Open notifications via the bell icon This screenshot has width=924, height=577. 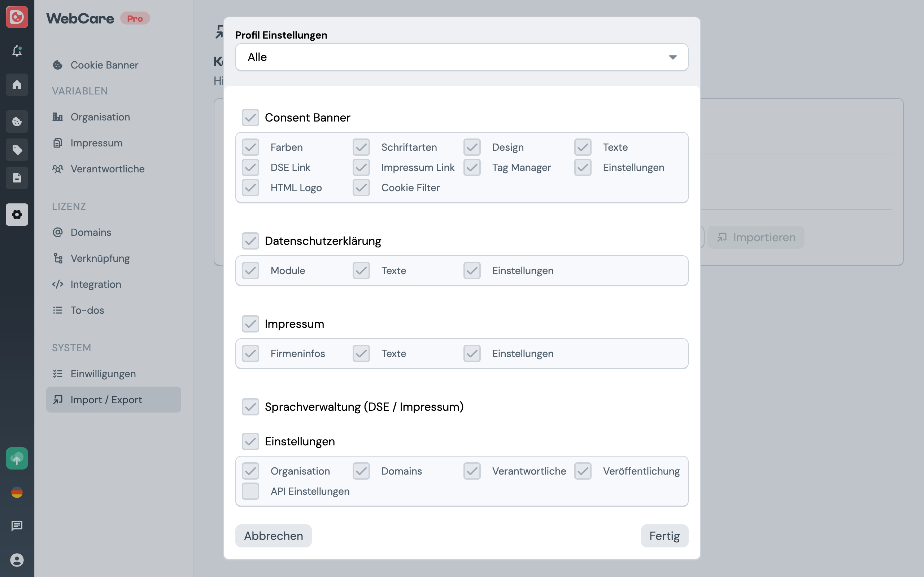[17, 51]
